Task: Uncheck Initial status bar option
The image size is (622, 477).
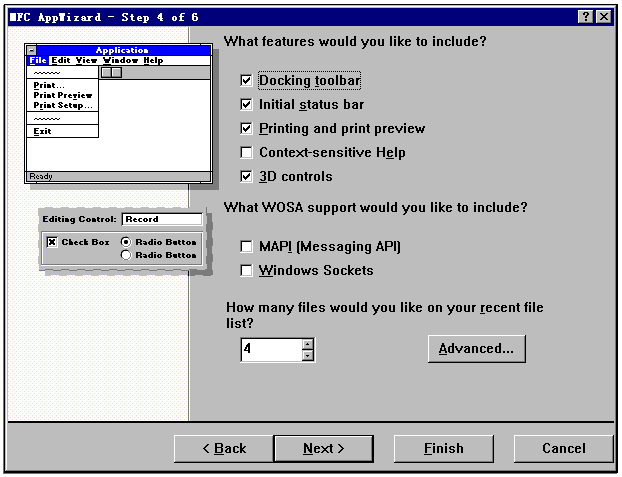Action: click(246, 104)
